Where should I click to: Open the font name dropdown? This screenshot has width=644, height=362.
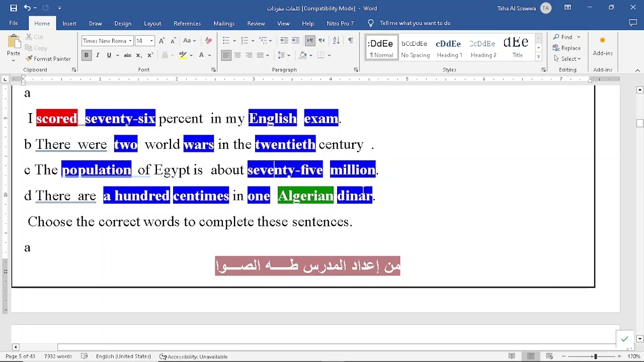130,41
